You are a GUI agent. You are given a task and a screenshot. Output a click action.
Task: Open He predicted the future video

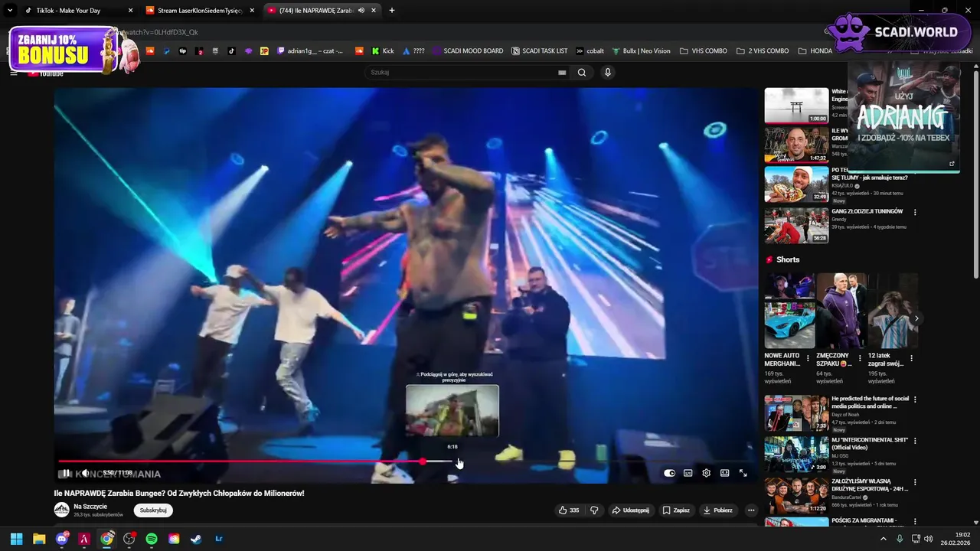tap(796, 413)
